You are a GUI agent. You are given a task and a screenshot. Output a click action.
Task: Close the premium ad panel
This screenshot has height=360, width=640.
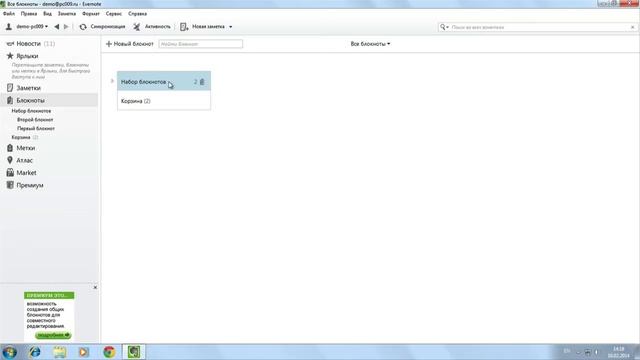pos(95,287)
